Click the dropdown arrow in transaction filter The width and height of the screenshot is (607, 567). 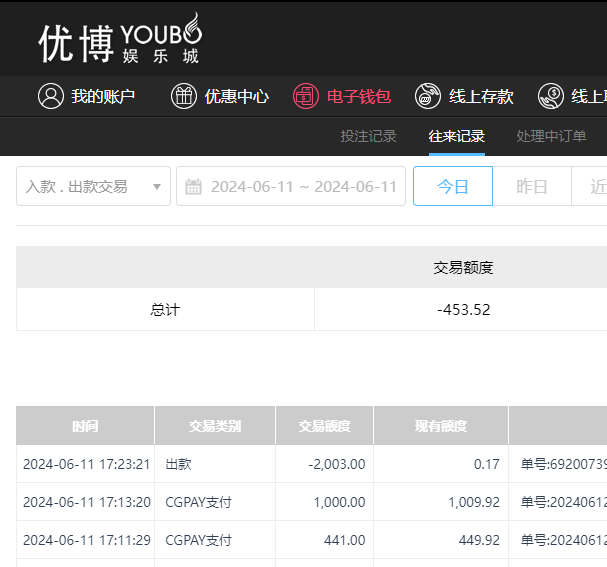[157, 187]
